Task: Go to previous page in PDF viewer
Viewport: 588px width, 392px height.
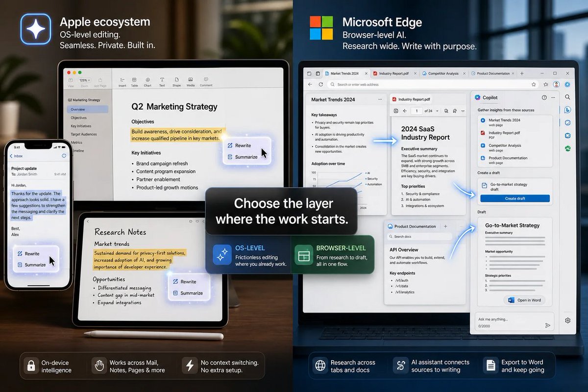Action: (405, 111)
